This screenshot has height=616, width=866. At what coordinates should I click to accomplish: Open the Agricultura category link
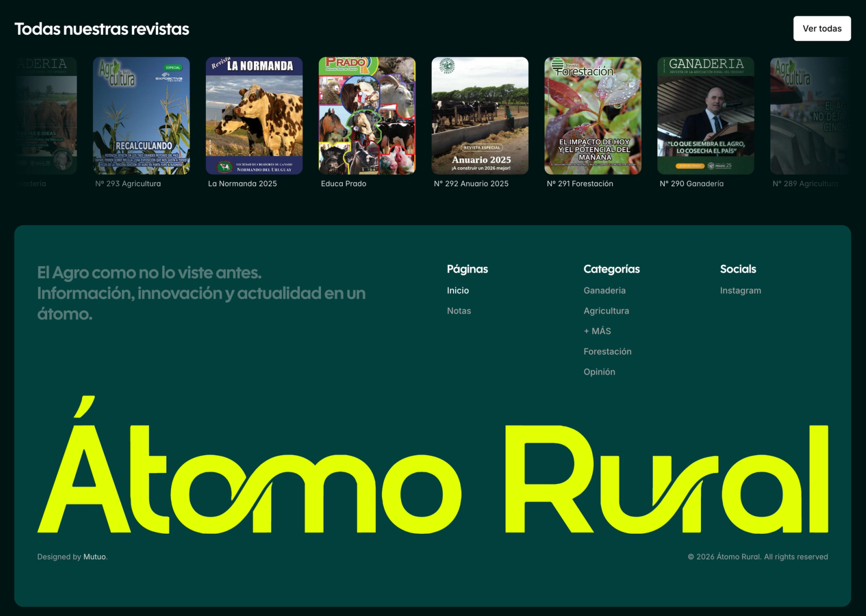pyautogui.click(x=606, y=311)
